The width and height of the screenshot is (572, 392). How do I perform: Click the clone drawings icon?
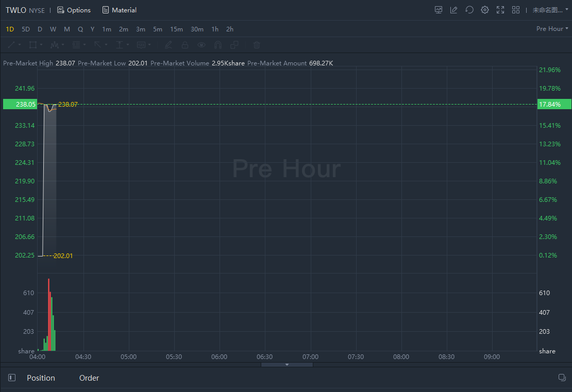point(234,45)
